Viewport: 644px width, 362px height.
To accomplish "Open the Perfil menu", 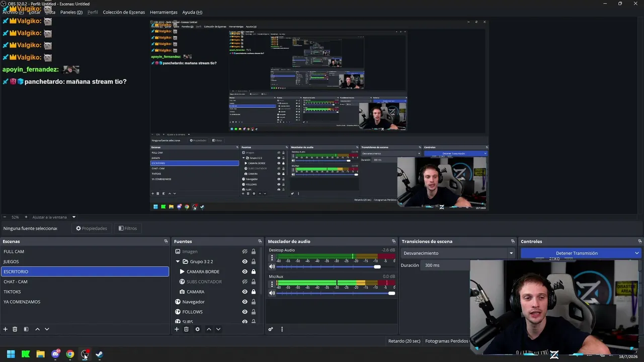I will [93, 12].
